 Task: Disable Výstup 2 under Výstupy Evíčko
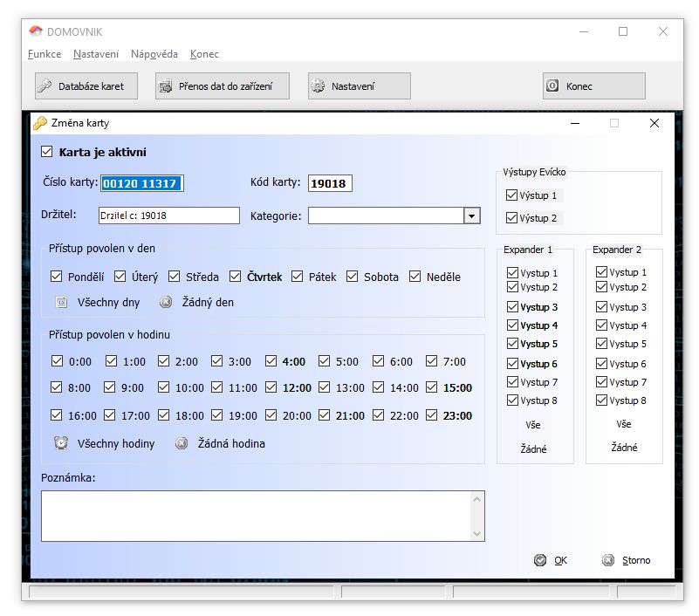[x=511, y=218]
